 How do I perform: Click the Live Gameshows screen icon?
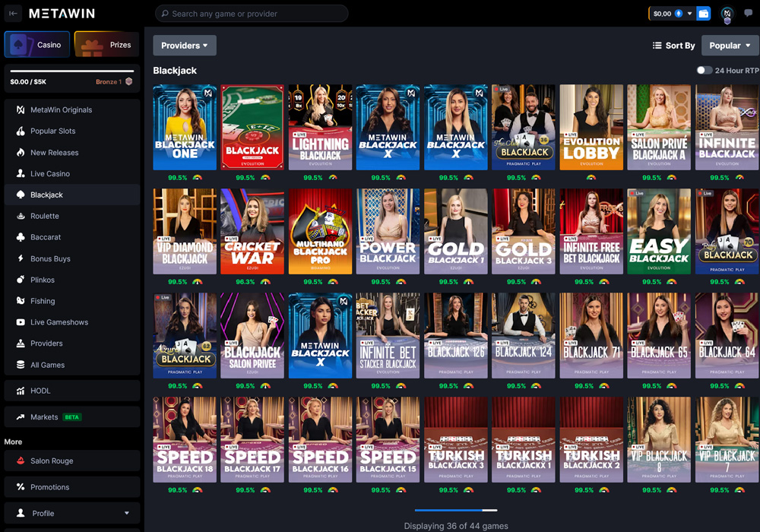[21, 322]
